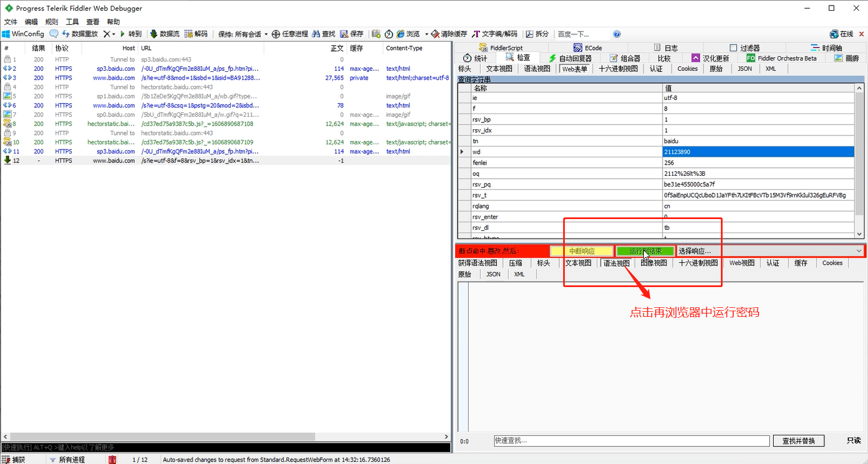This screenshot has width=868, height=464.
Task: Switch to the 日志 log tab
Action: (666, 48)
